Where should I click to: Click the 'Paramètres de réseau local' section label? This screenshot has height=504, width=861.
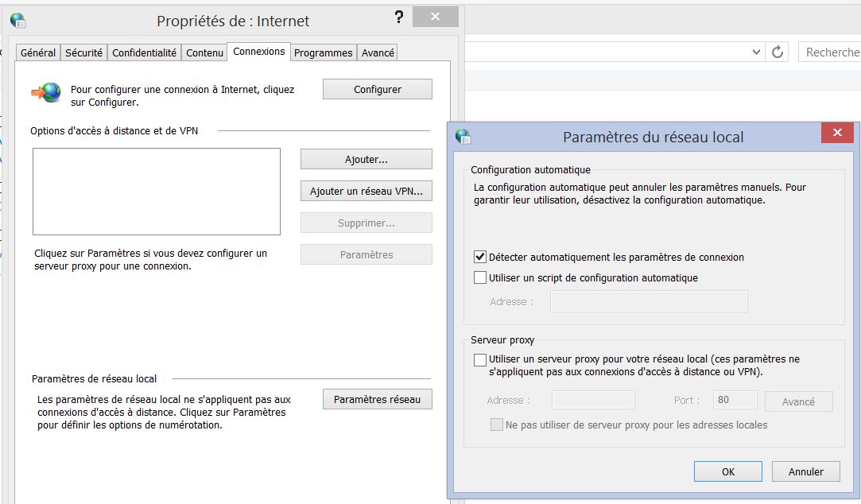point(94,379)
